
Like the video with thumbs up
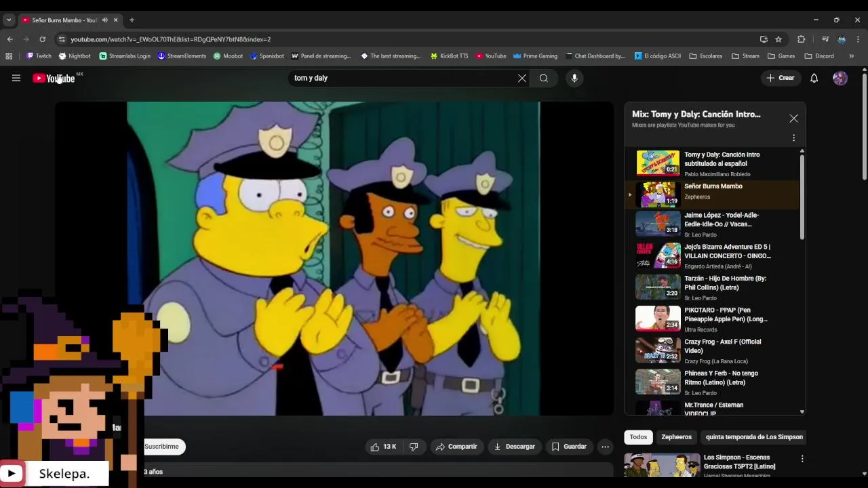[x=382, y=447]
